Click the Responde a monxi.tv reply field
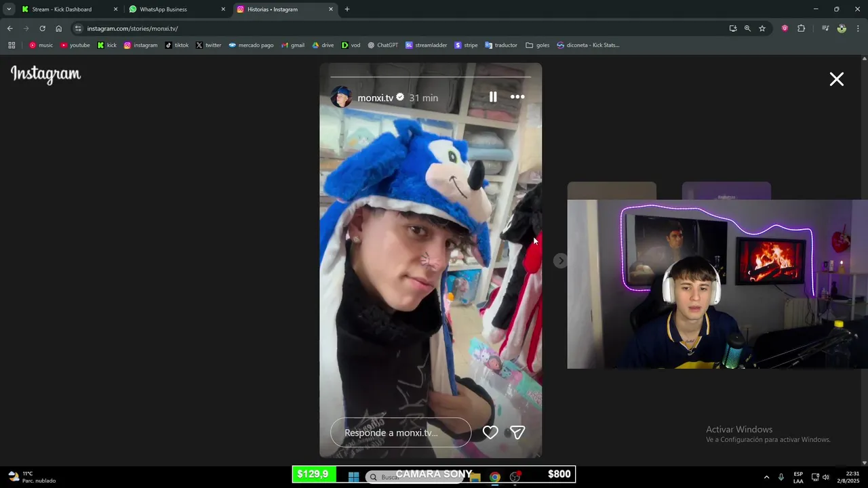This screenshot has width=868, height=488. point(401,432)
